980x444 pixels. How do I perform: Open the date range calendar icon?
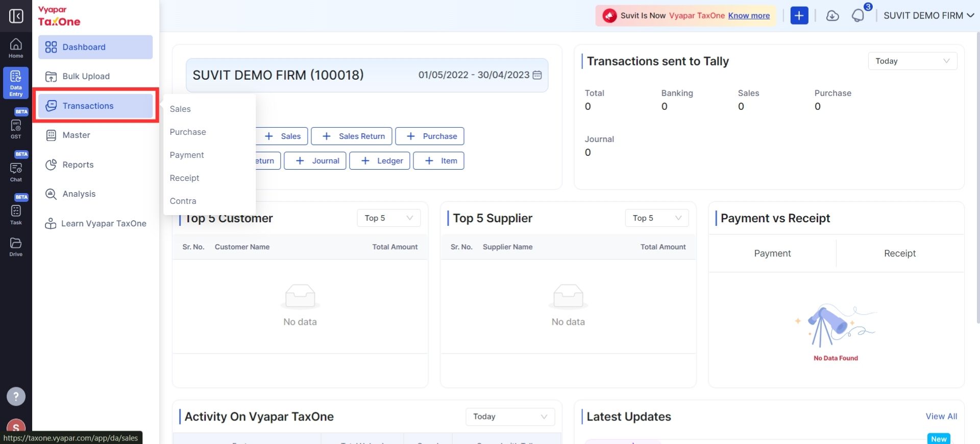point(537,75)
